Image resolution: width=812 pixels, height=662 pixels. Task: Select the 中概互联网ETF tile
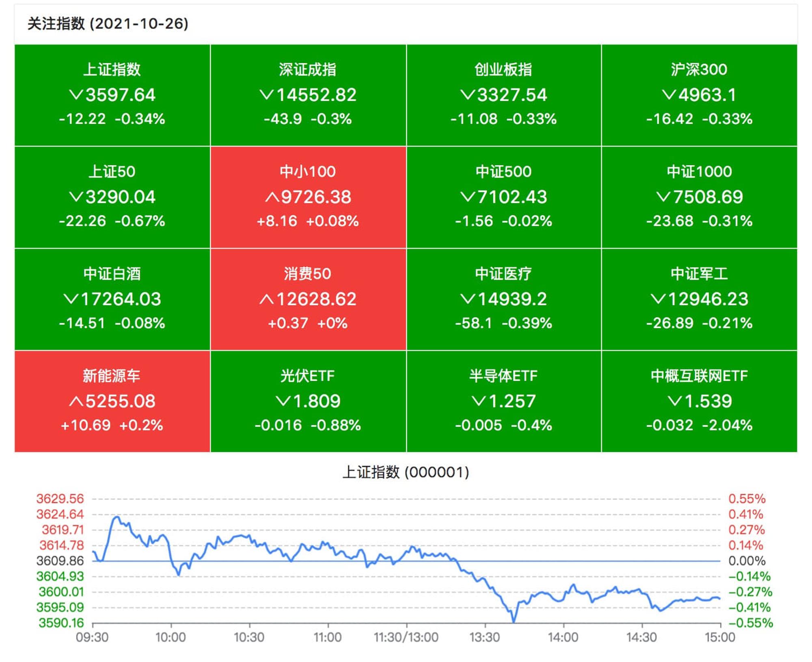699,402
